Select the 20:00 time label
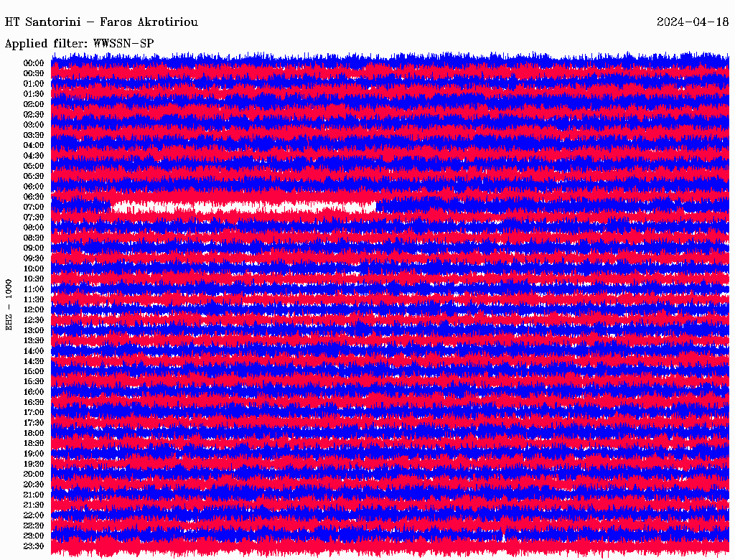 click(x=34, y=474)
